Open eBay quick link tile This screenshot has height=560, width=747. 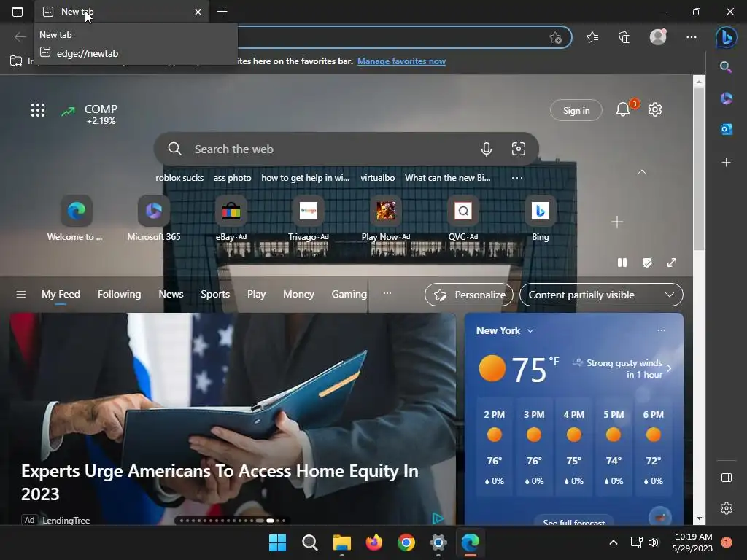(231, 219)
